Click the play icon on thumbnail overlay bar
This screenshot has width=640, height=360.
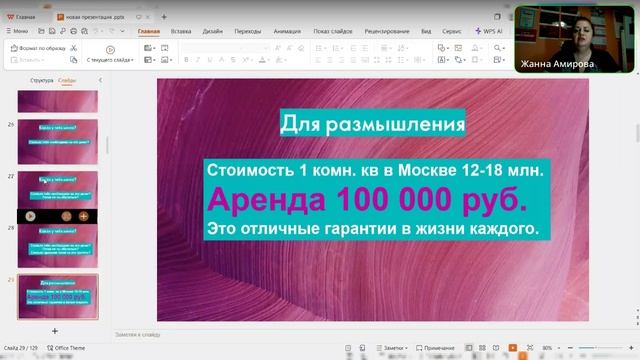tap(30, 216)
